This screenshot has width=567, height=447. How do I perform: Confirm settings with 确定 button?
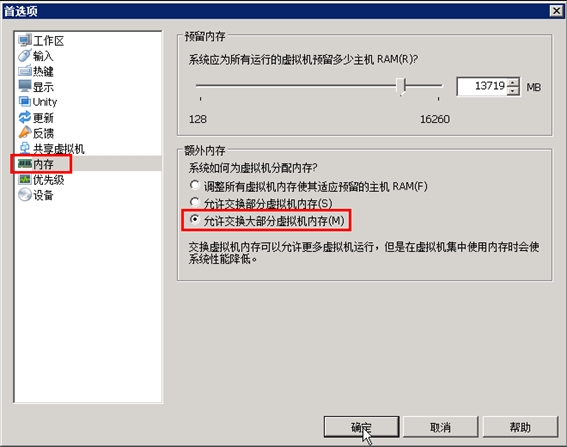(x=361, y=427)
